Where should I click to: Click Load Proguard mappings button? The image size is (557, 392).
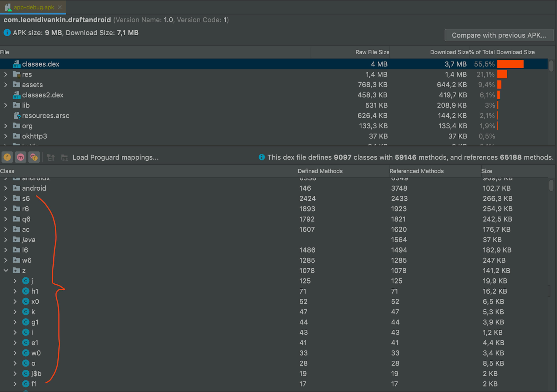115,157
